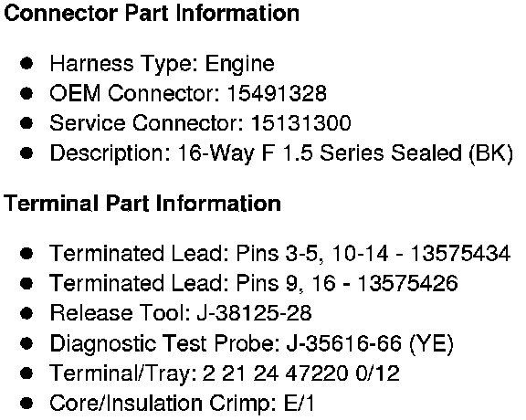The image size is (526, 420).
Task: Click terminated lead part number 13575426
Action: pyautogui.click(x=407, y=283)
